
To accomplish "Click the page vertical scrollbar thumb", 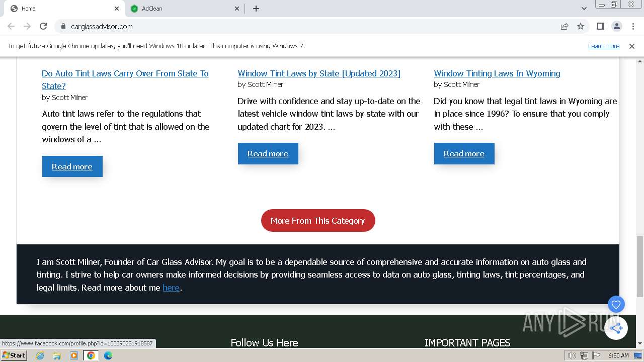I will [639, 266].
